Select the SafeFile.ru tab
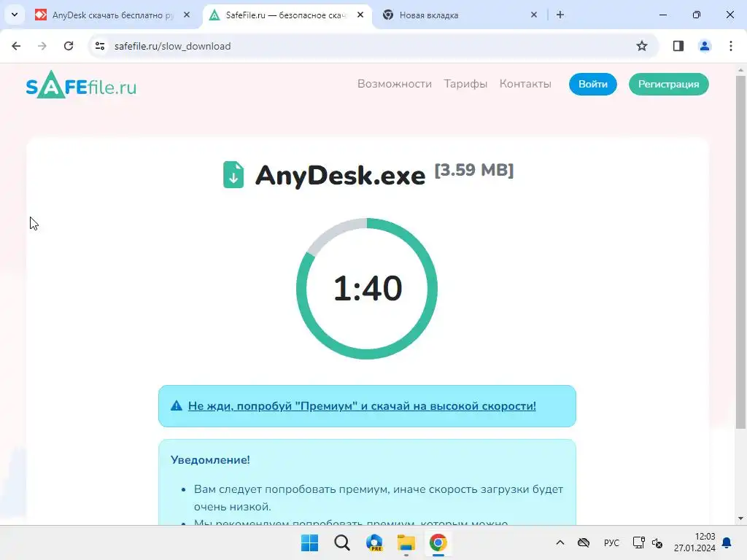Screen dimensions: 747x560 click(287, 15)
